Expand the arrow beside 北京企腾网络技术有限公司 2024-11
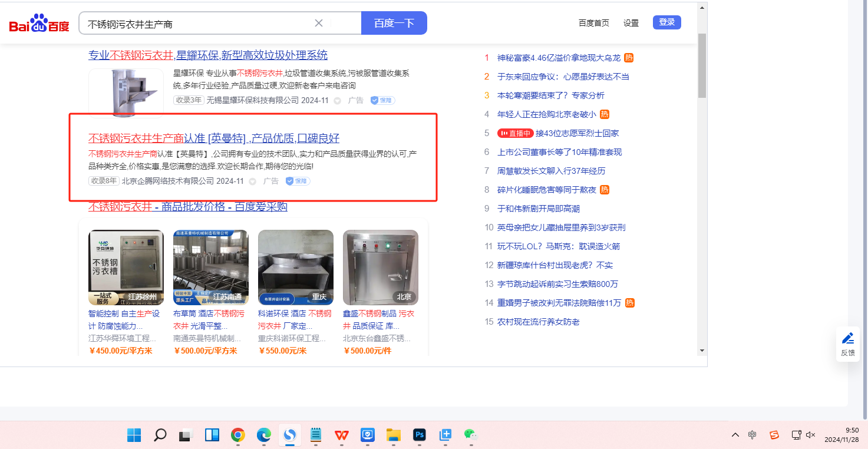868x449 pixels. point(252,181)
